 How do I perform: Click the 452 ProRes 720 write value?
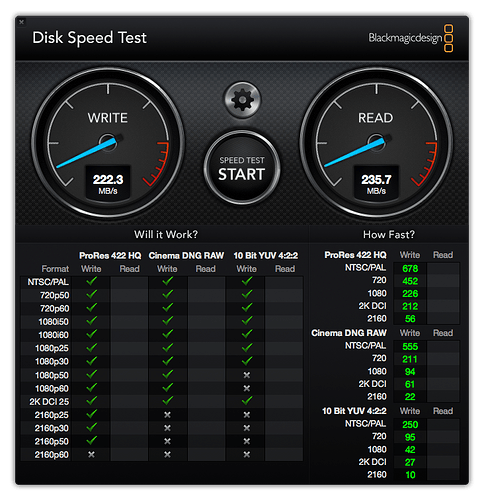pos(410,281)
